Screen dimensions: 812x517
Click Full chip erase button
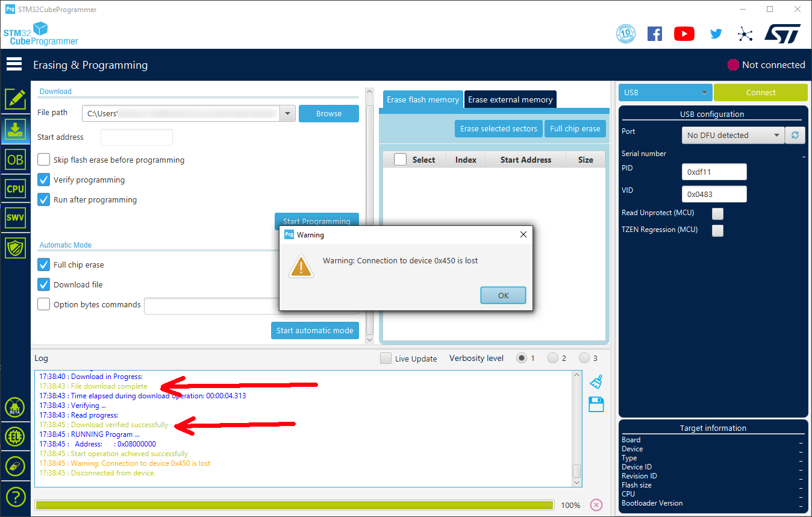pyautogui.click(x=575, y=128)
